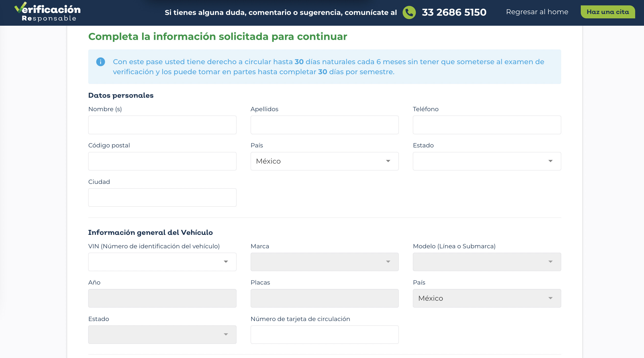Click the green phone icon
The image size is (644, 358).
point(409,12)
